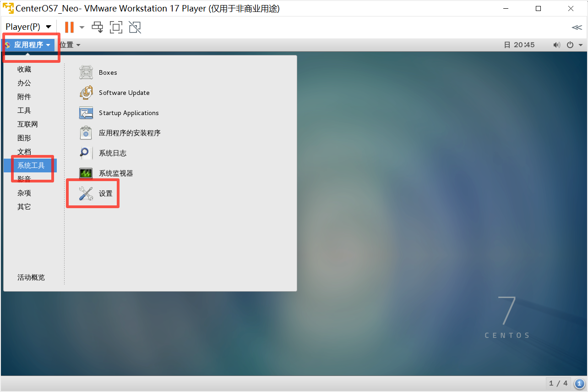Toggle Unity mode icon in VMware toolbar
The height and width of the screenshot is (392, 588).
coord(135,27)
